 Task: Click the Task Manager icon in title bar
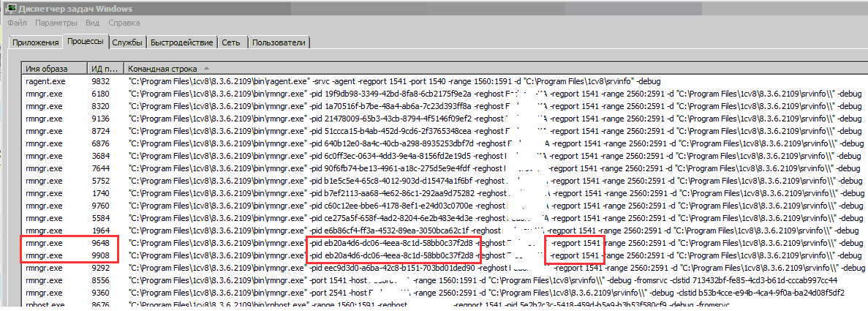click(x=11, y=8)
